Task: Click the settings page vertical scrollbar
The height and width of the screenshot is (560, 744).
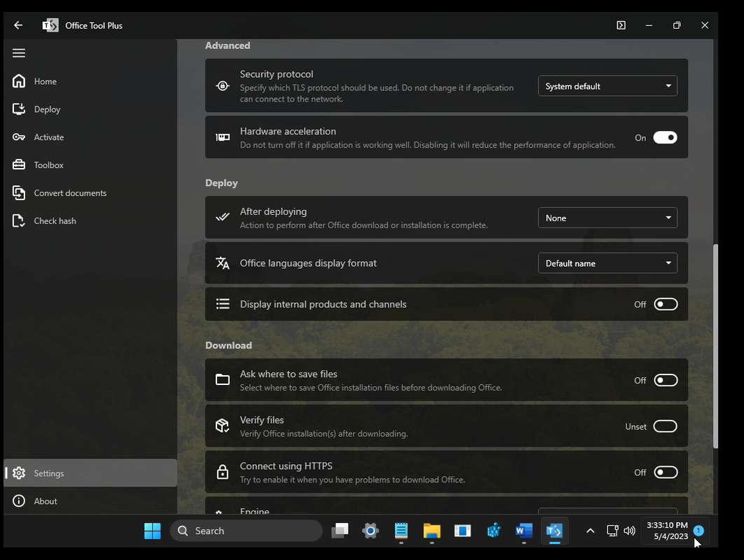Action: click(715, 346)
